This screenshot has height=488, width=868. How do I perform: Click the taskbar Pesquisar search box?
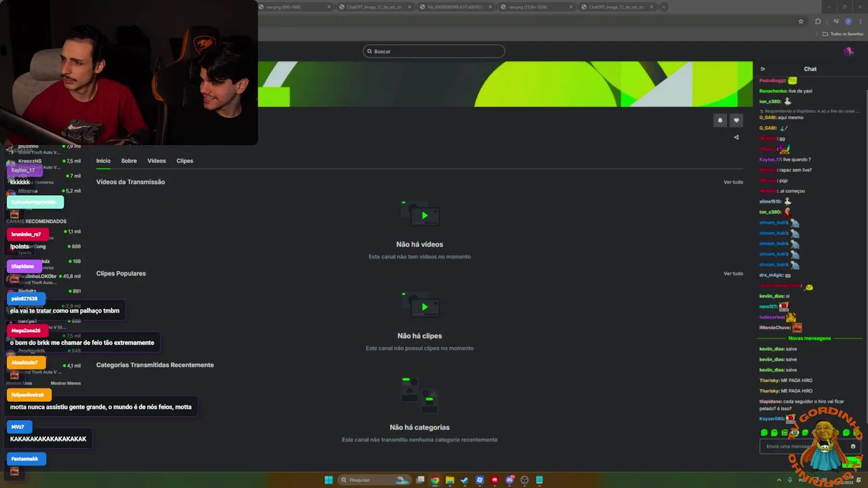[x=375, y=480]
